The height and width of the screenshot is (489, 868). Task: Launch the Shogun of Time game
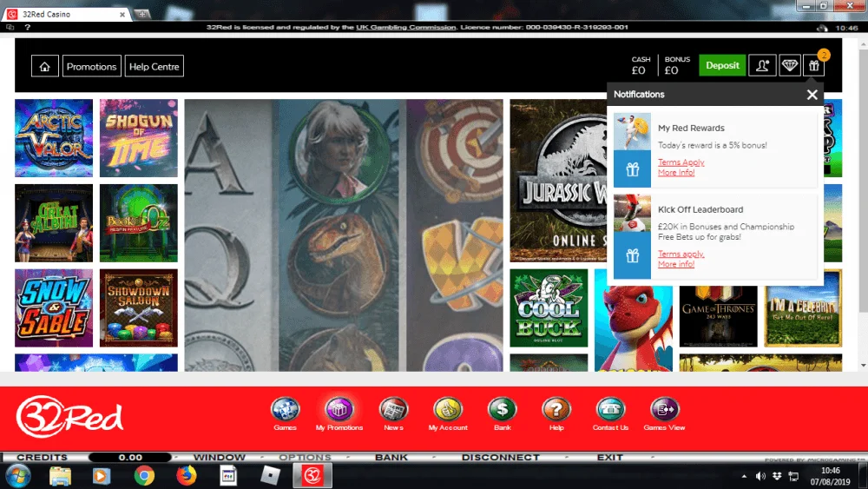(138, 138)
